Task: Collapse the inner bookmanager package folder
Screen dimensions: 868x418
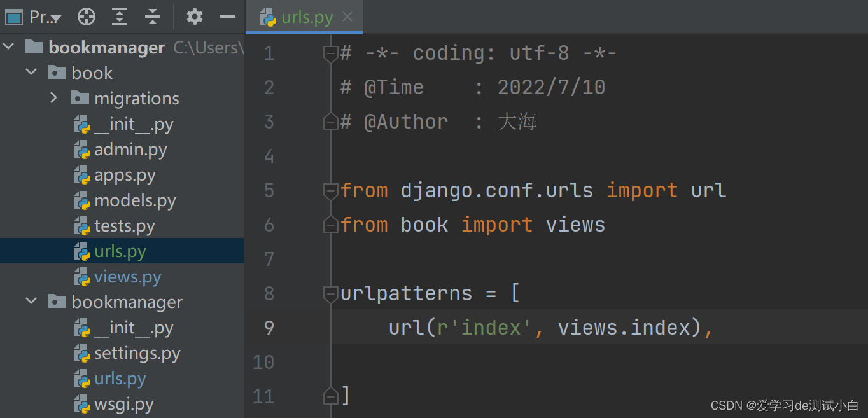Action: [x=31, y=302]
